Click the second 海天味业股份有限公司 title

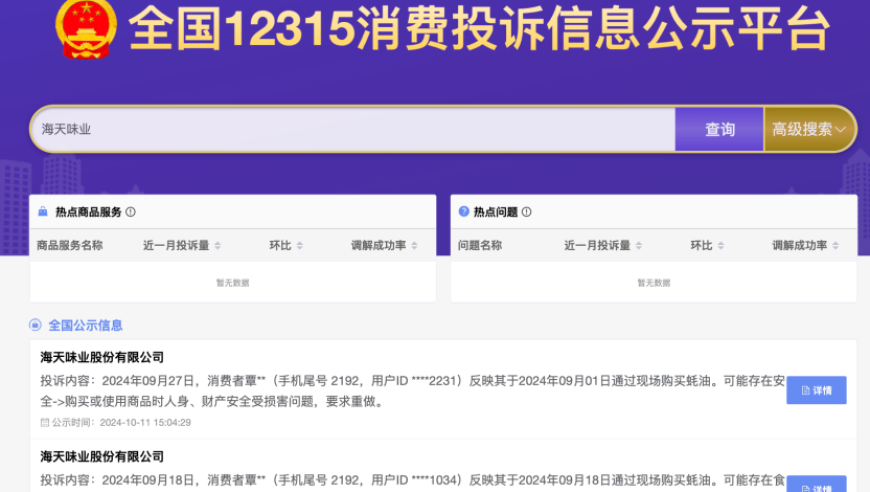click(102, 457)
